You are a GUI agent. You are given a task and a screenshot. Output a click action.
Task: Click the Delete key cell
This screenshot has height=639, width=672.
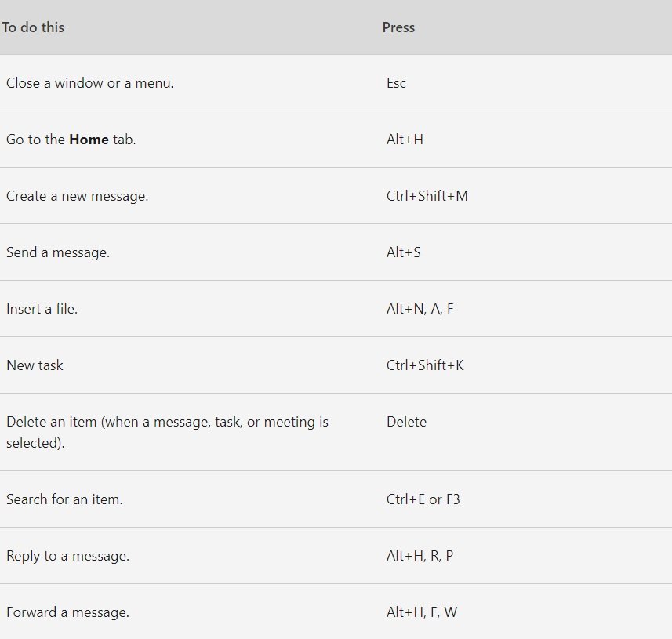coord(406,422)
